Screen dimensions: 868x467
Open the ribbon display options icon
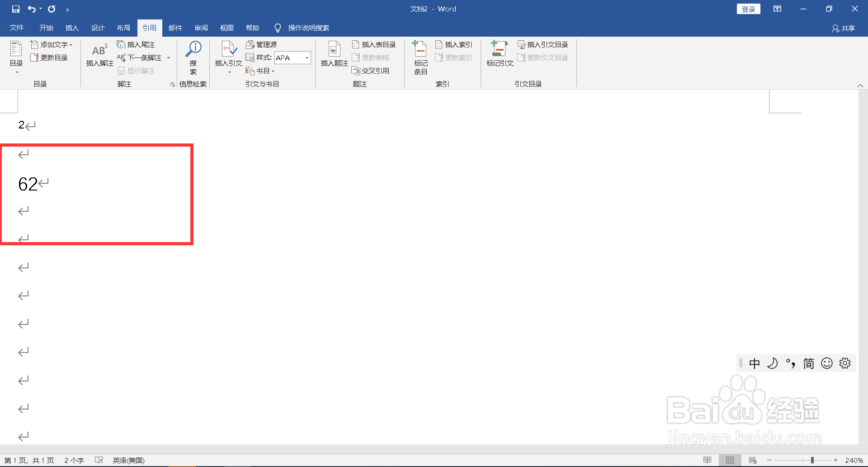(778, 9)
